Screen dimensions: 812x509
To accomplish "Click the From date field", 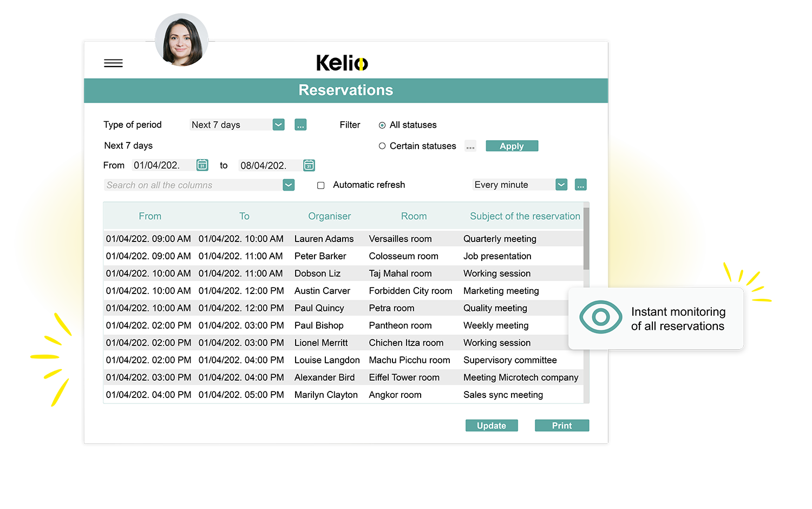I will 163,165.
